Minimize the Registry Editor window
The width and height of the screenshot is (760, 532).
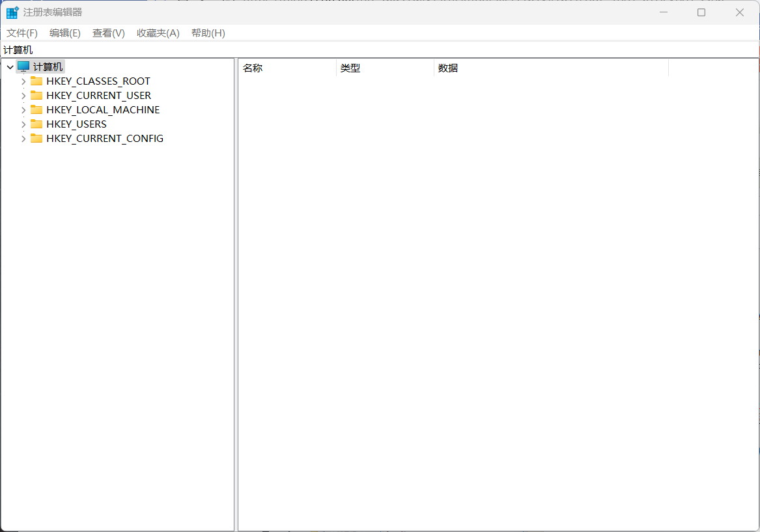click(x=664, y=12)
